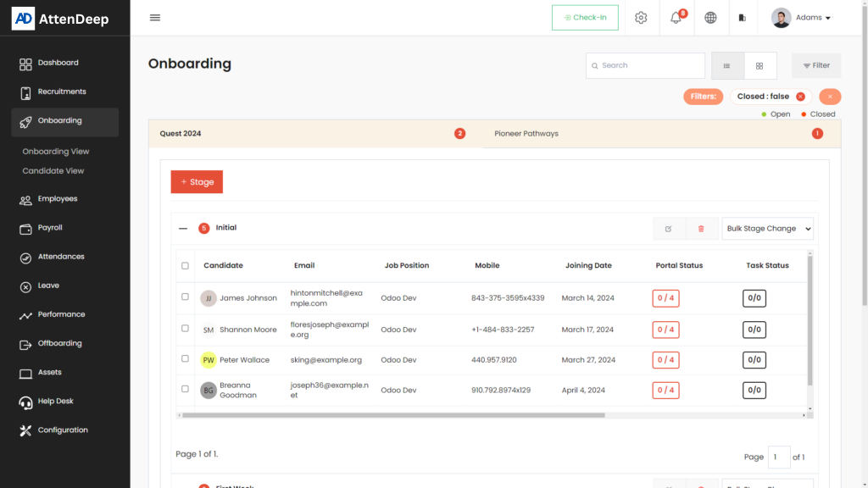868x488 pixels.
Task: Open Candidate View in the sidebar
Action: click(53, 171)
